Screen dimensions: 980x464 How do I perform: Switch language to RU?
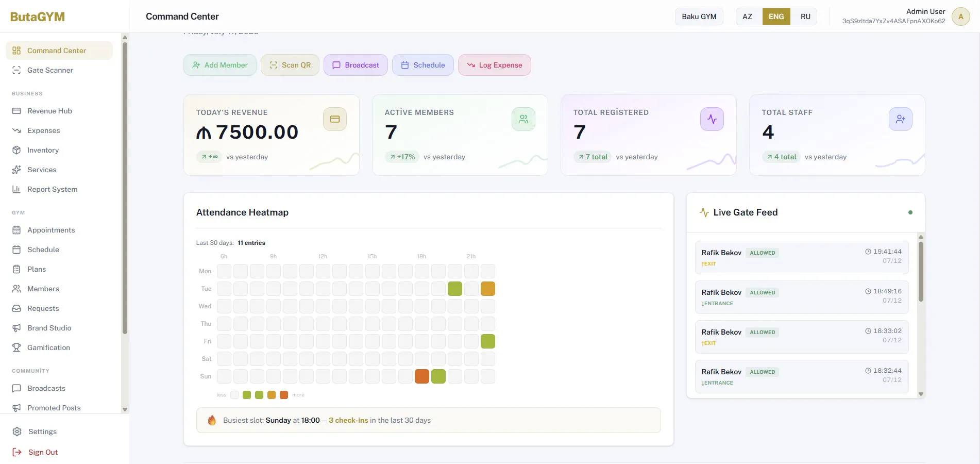point(805,16)
